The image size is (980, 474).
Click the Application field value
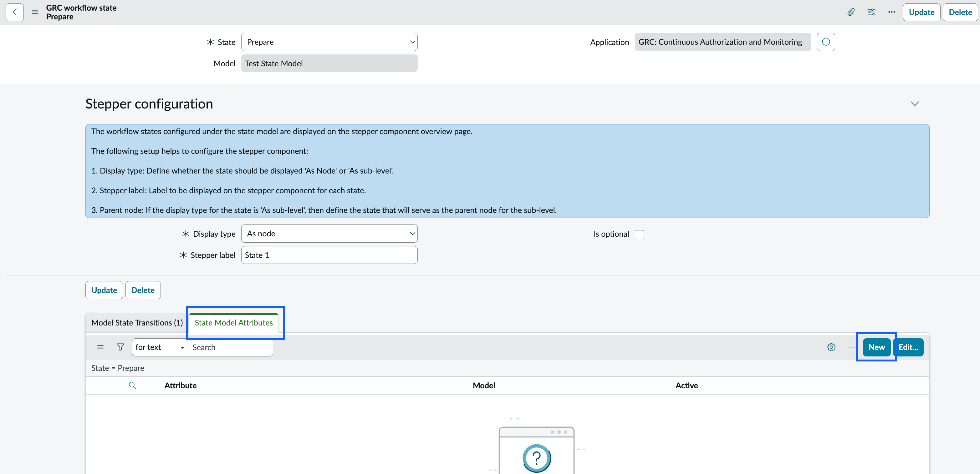point(722,42)
